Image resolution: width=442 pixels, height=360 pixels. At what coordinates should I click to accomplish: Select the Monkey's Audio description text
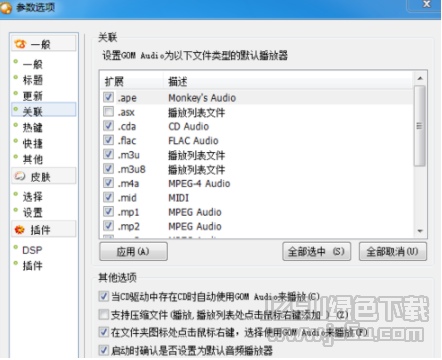pos(202,98)
